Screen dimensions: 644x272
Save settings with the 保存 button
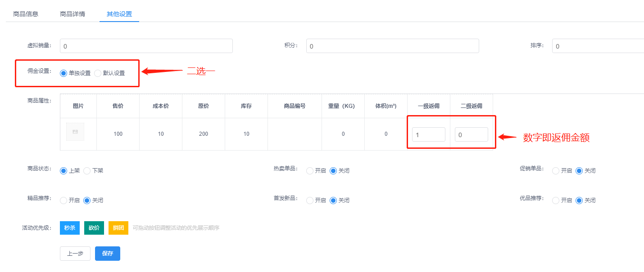point(108,254)
